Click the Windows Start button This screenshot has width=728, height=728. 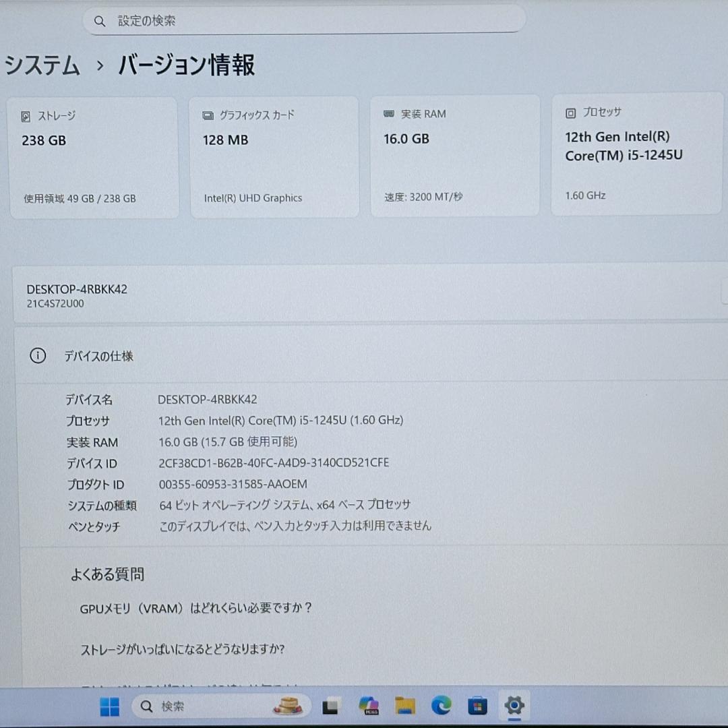tap(110, 706)
